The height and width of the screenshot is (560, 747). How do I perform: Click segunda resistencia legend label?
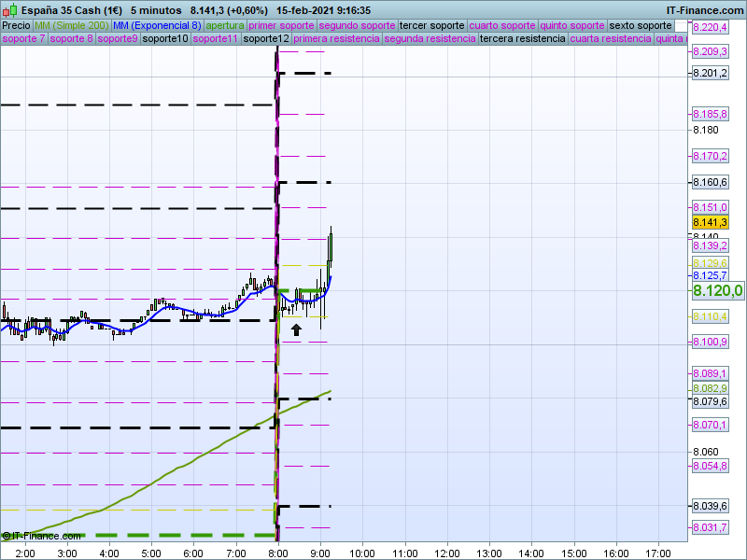pos(430,38)
